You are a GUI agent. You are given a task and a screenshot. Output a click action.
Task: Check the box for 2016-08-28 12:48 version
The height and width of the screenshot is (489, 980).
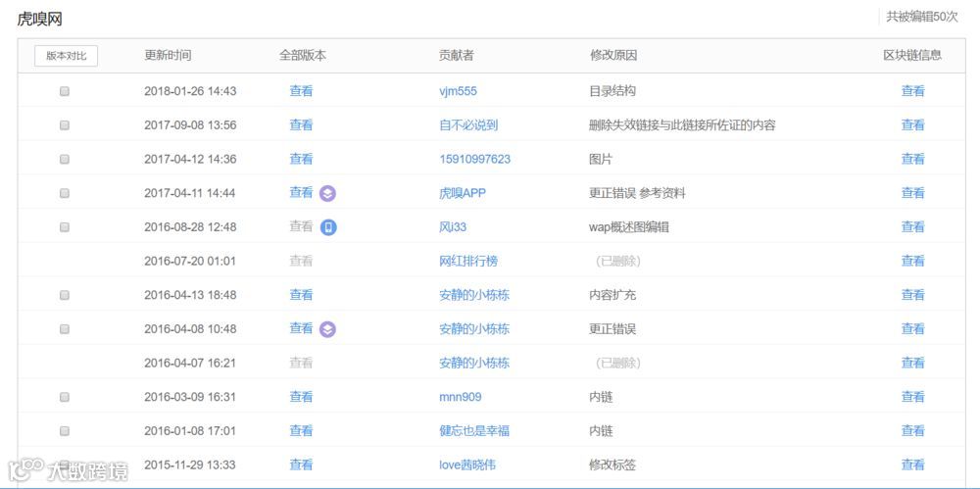click(65, 227)
